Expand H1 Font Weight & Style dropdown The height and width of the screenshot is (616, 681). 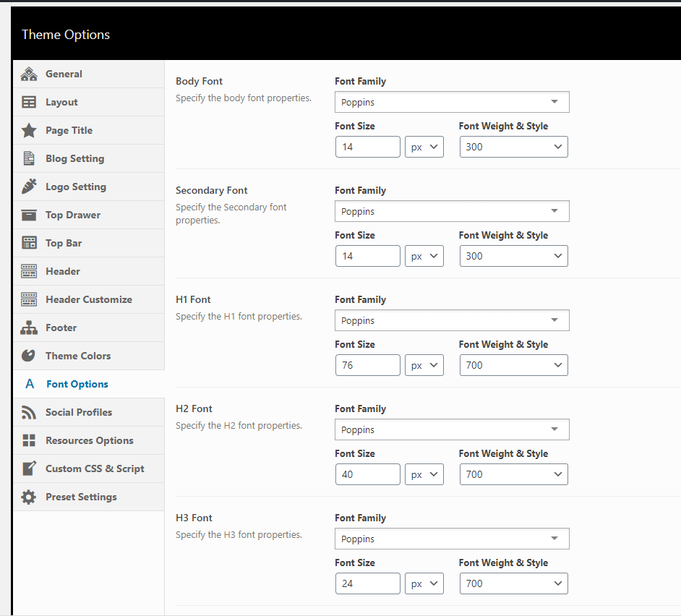(513, 365)
